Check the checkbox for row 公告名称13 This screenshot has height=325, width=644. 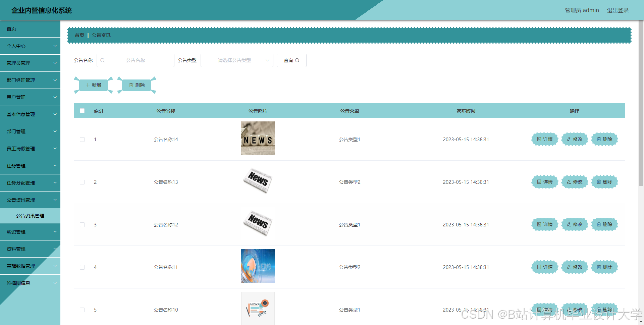tap(82, 182)
